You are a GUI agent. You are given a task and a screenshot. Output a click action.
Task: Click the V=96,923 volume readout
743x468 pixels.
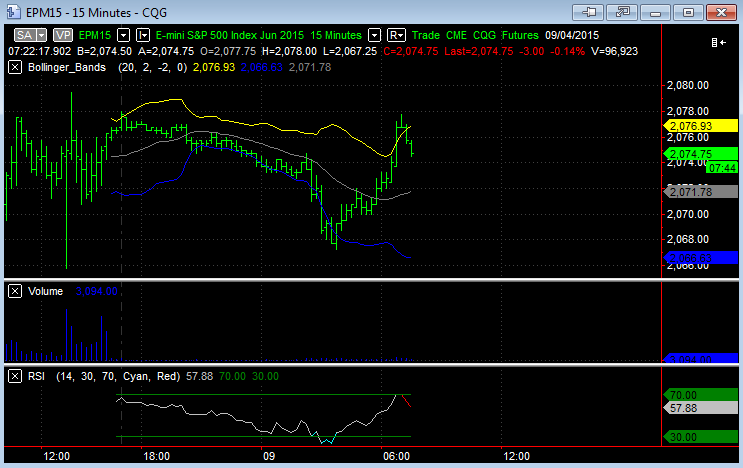click(615, 51)
